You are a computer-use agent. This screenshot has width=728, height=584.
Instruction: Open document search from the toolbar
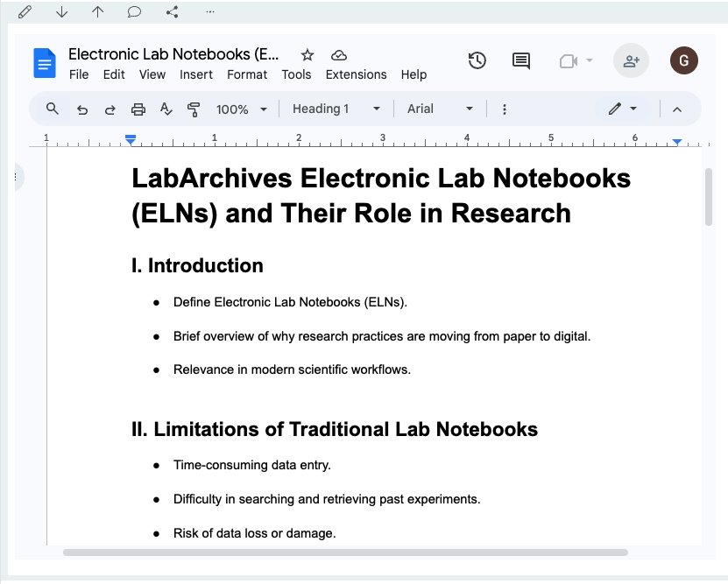pyautogui.click(x=52, y=109)
